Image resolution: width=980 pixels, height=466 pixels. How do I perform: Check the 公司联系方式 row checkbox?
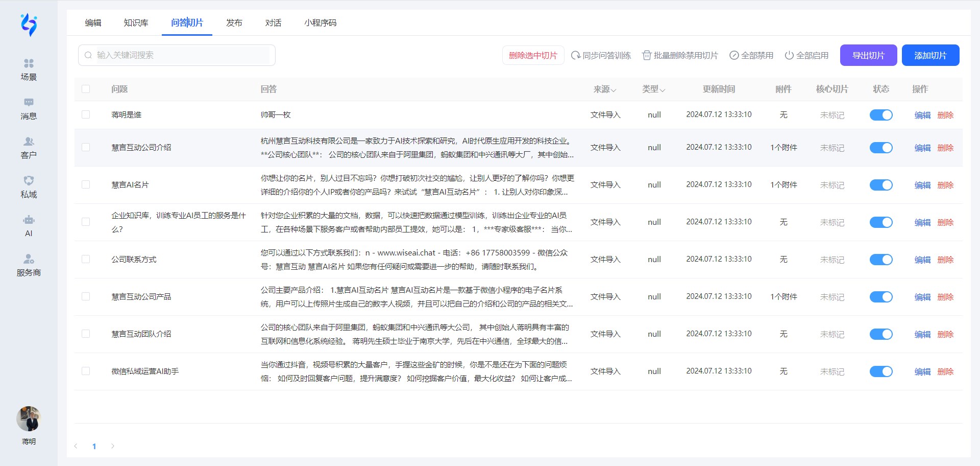pyautogui.click(x=86, y=259)
